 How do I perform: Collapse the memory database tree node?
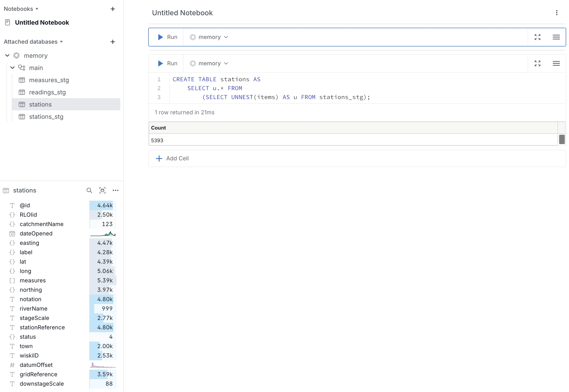tap(7, 55)
